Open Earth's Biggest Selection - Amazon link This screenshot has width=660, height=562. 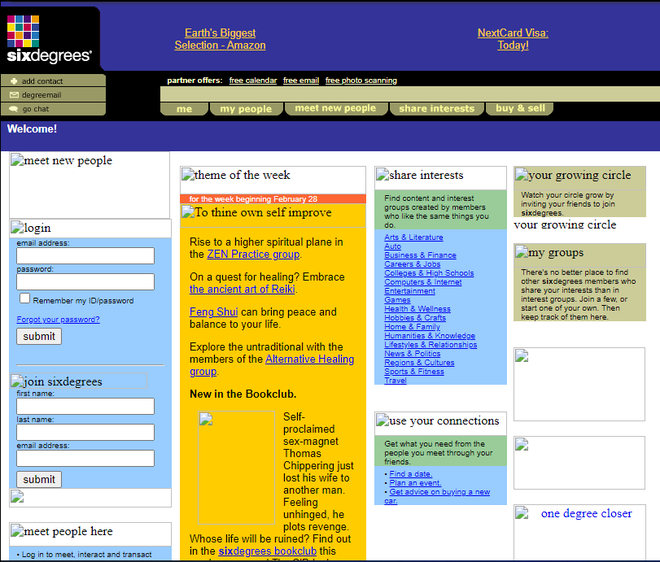tap(220, 39)
